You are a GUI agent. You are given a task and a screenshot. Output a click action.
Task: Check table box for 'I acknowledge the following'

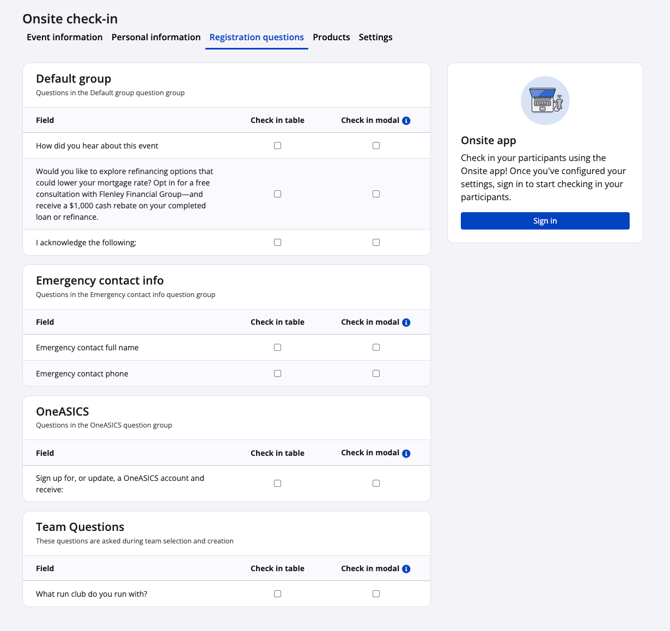(278, 243)
